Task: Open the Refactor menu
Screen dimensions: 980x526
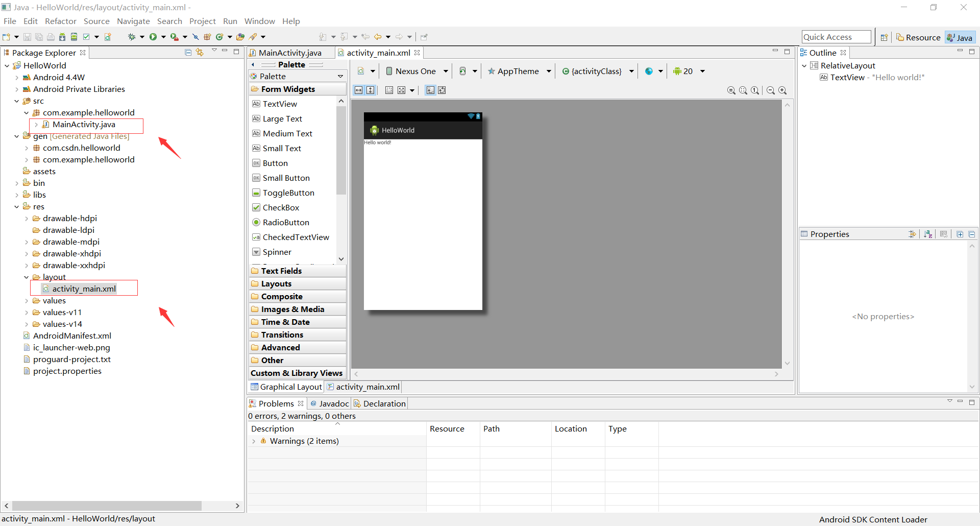Action: (60, 21)
